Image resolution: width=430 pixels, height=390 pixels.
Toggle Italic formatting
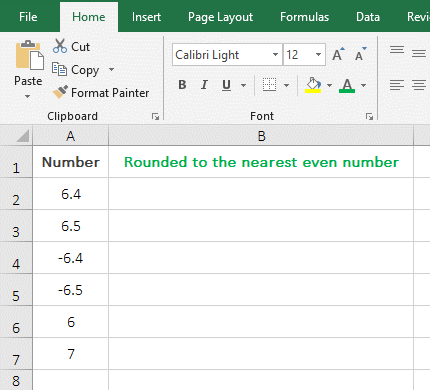click(204, 85)
